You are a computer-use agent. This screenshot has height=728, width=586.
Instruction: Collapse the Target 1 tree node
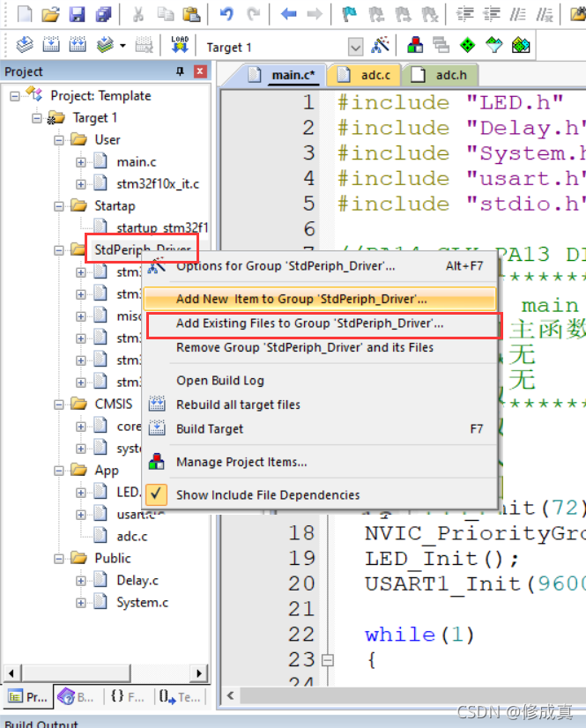coord(37,118)
